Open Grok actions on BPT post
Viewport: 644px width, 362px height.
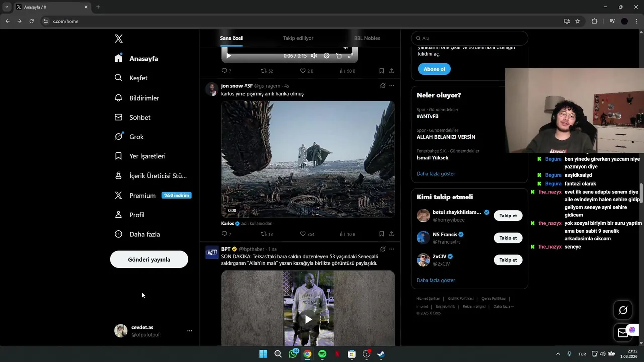(383, 249)
